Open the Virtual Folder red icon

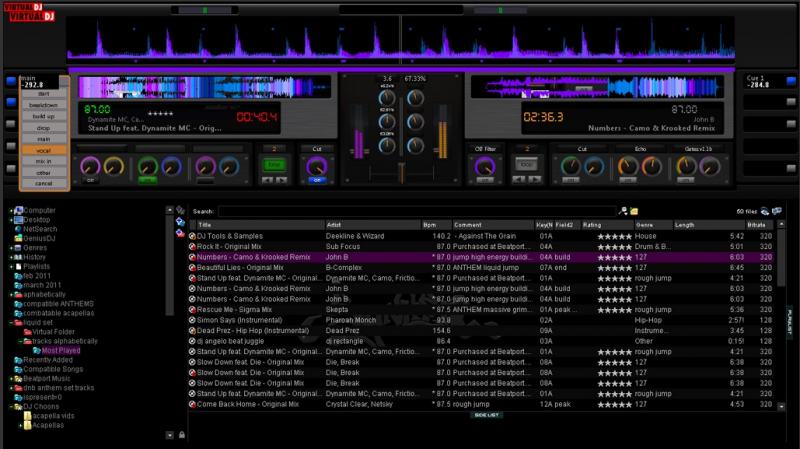28,332
